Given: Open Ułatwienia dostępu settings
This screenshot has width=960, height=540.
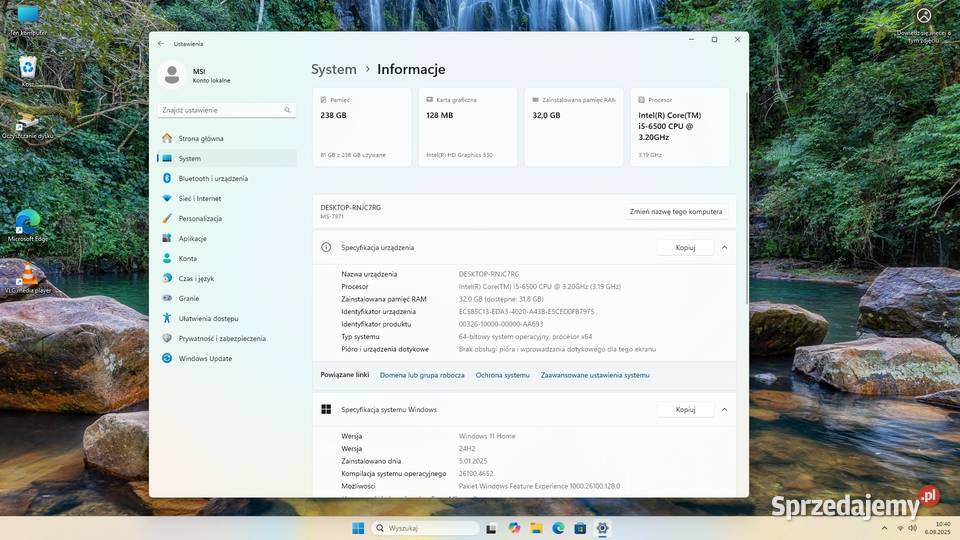Looking at the screenshot, I should (x=227, y=318).
